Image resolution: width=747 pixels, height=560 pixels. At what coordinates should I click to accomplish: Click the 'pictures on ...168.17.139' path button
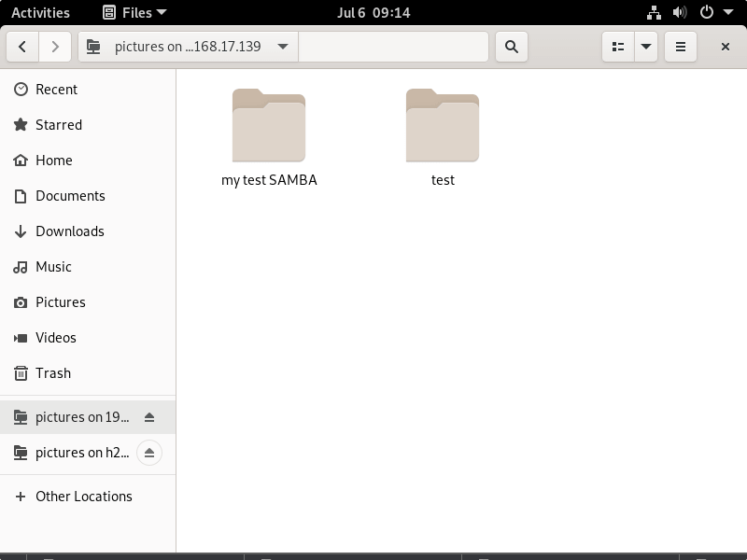pos(189,47)
